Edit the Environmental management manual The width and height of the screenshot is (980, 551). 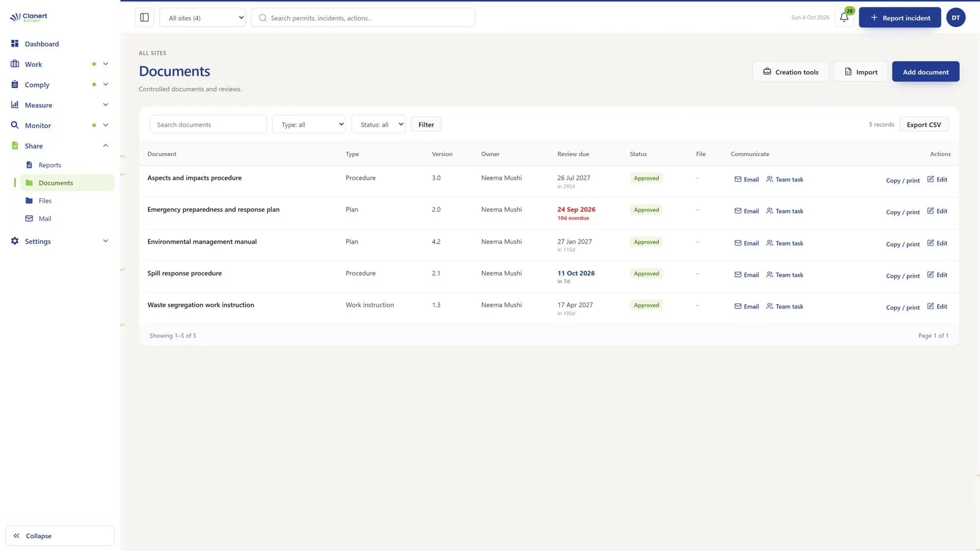tap(937, 243)
